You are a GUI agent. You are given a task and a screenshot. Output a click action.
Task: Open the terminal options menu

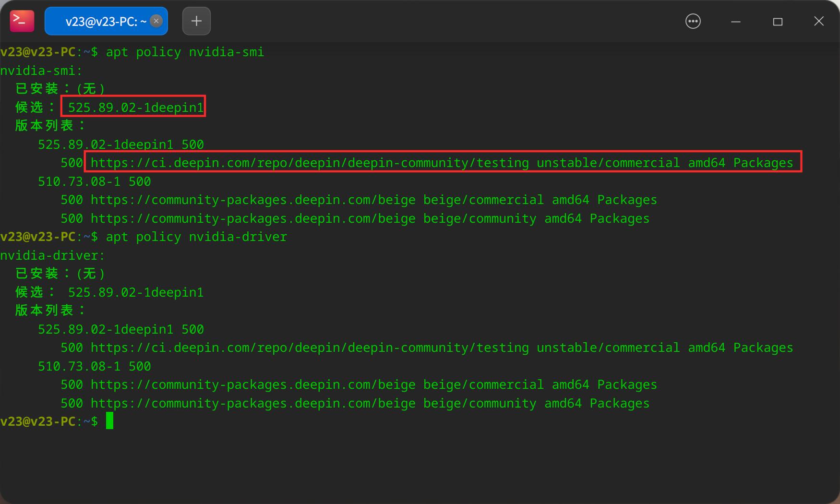[693, 21]
